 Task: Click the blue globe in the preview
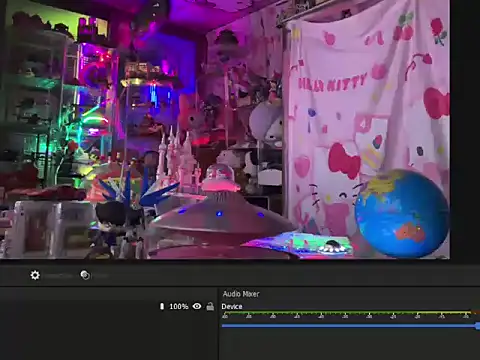[x=402, y=213]
